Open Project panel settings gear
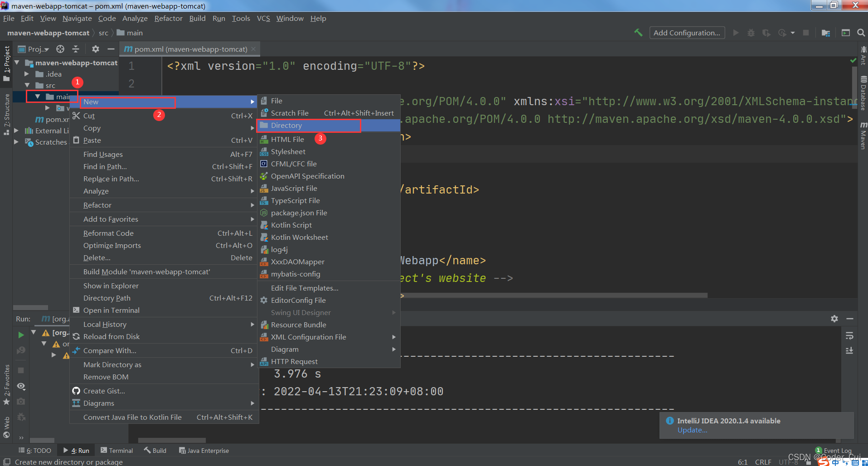The width and height of the screenshot is (868, 466). (x=95, y=49)
